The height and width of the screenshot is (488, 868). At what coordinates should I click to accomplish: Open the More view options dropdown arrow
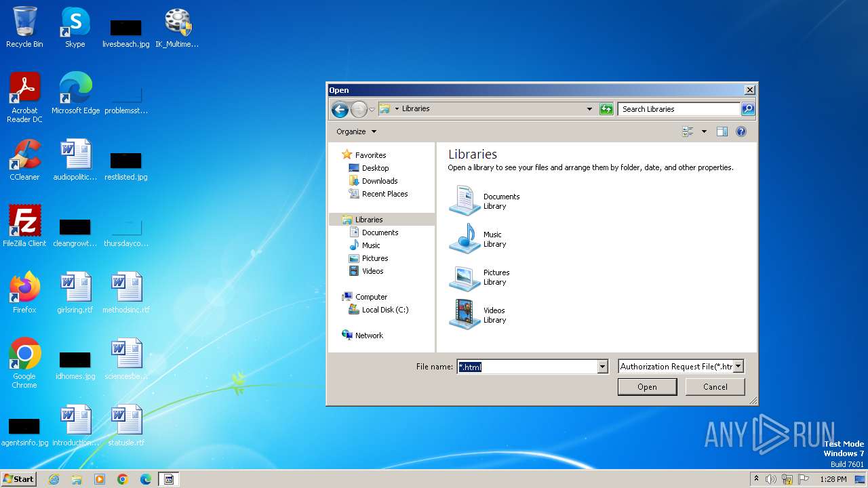[x=704, y=131]
